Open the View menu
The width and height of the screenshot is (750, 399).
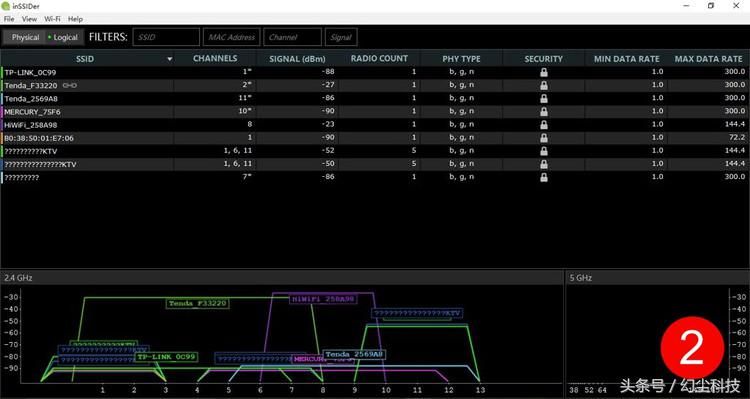[x=29, y=19]
